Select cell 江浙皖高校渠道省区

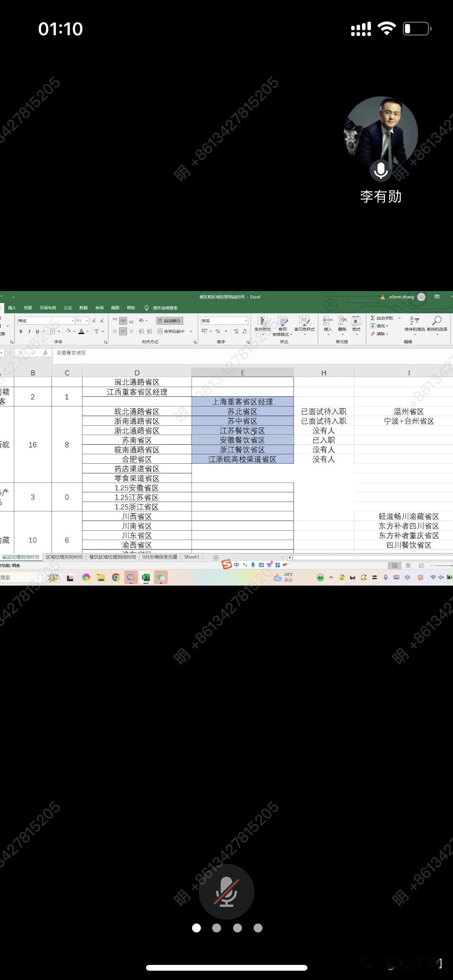[x=242, y=459]
